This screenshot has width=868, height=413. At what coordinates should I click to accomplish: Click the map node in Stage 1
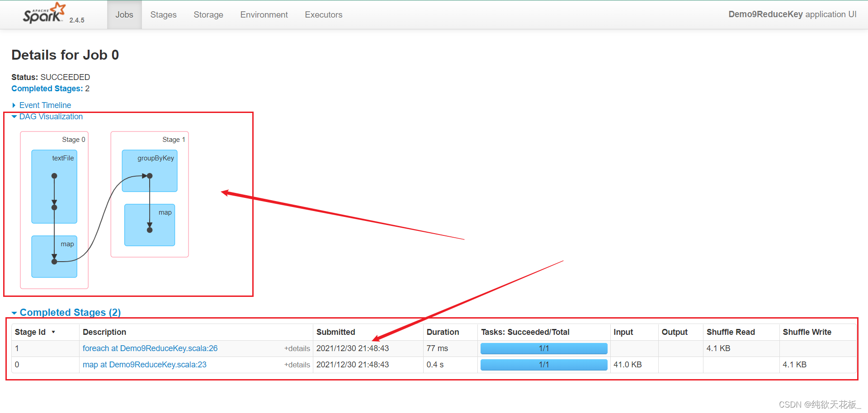(150, 225)
